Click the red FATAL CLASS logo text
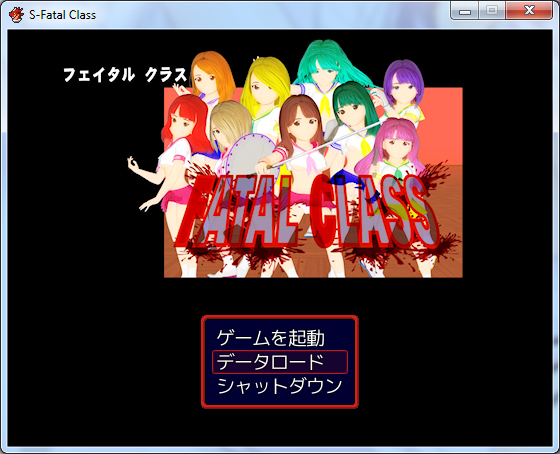The image size is (560, 454). [307, 213]
